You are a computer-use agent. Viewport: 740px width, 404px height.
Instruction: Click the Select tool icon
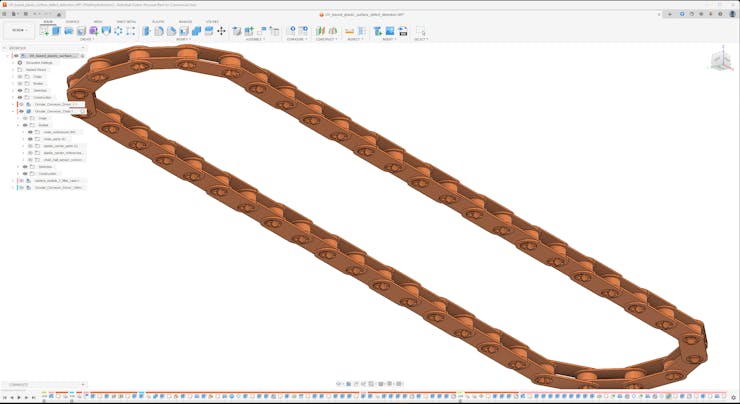420,31
